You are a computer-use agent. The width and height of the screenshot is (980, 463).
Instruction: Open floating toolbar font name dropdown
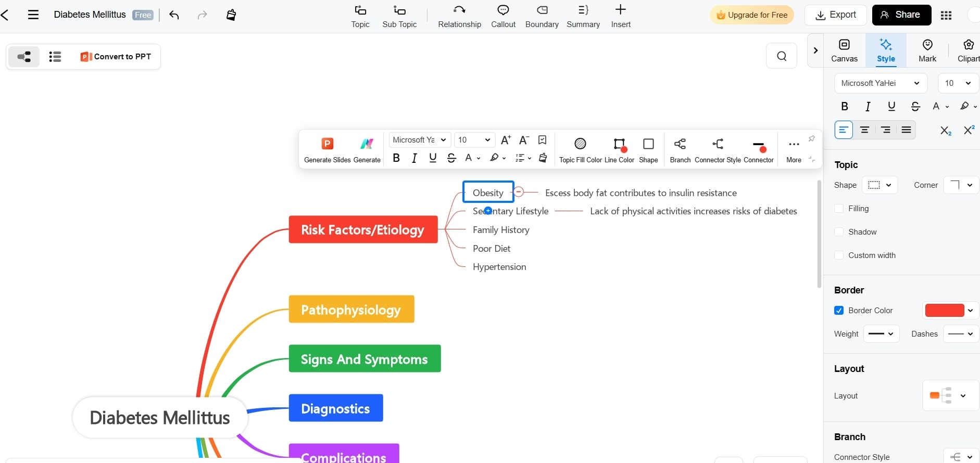420,140
